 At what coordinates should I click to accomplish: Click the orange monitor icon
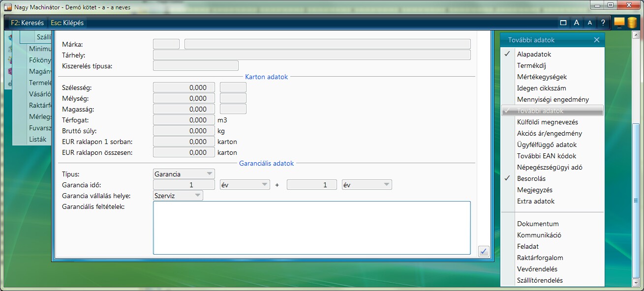tap(619, 23)
